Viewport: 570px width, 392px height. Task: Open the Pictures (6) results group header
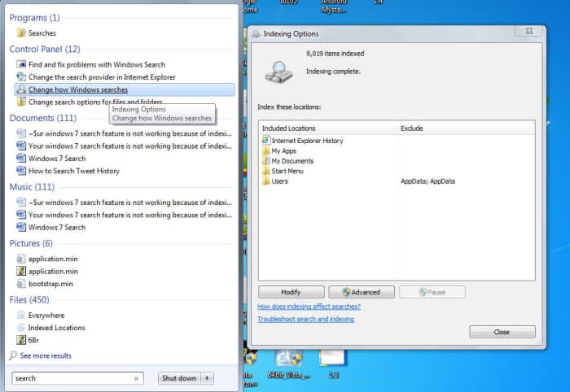click(x=31, y=243)
